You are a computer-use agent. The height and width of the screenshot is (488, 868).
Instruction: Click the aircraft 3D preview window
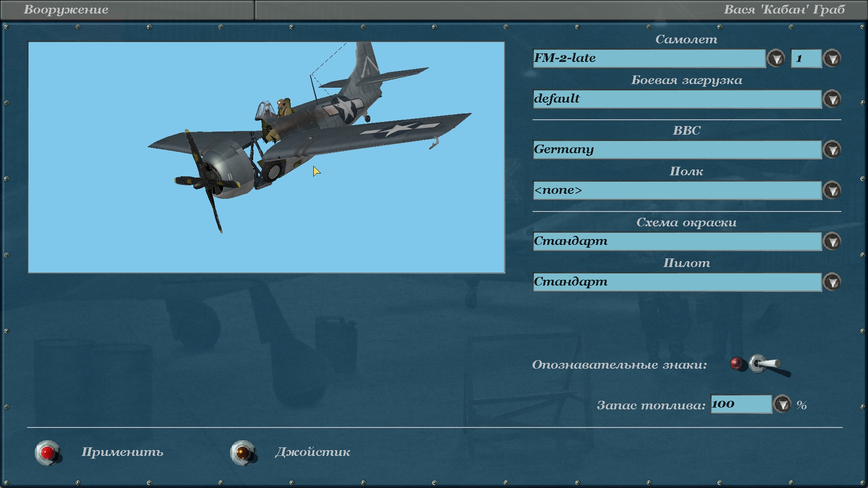coord(266,157)
